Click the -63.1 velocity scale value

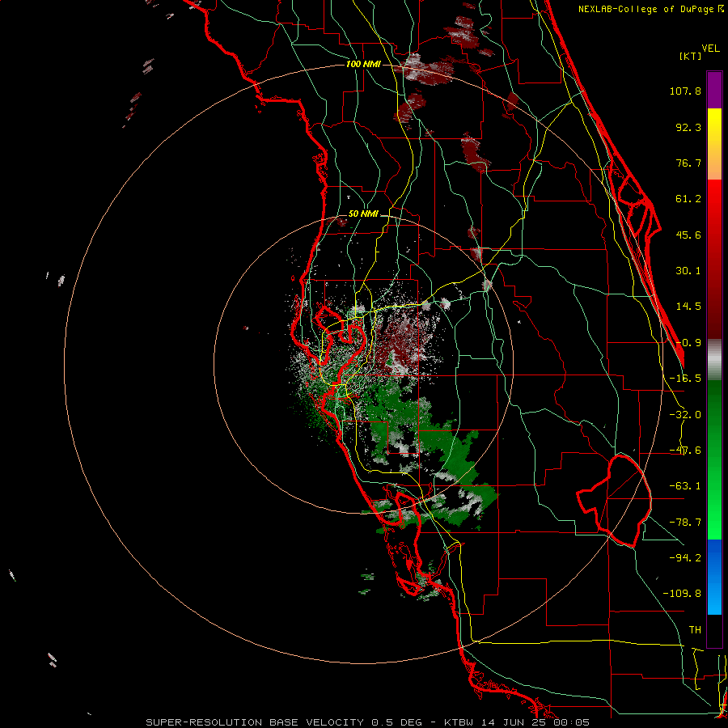pos(685,486)
